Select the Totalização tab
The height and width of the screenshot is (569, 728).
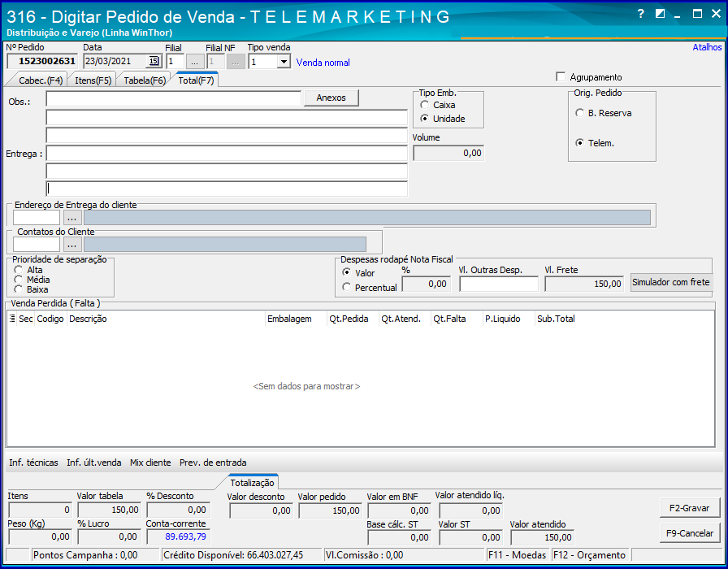(252, 483)
